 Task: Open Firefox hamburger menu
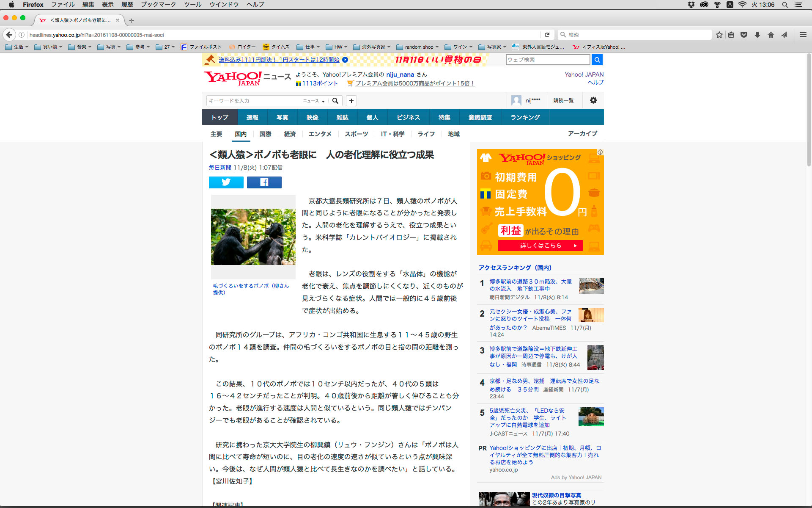[803, 35]
